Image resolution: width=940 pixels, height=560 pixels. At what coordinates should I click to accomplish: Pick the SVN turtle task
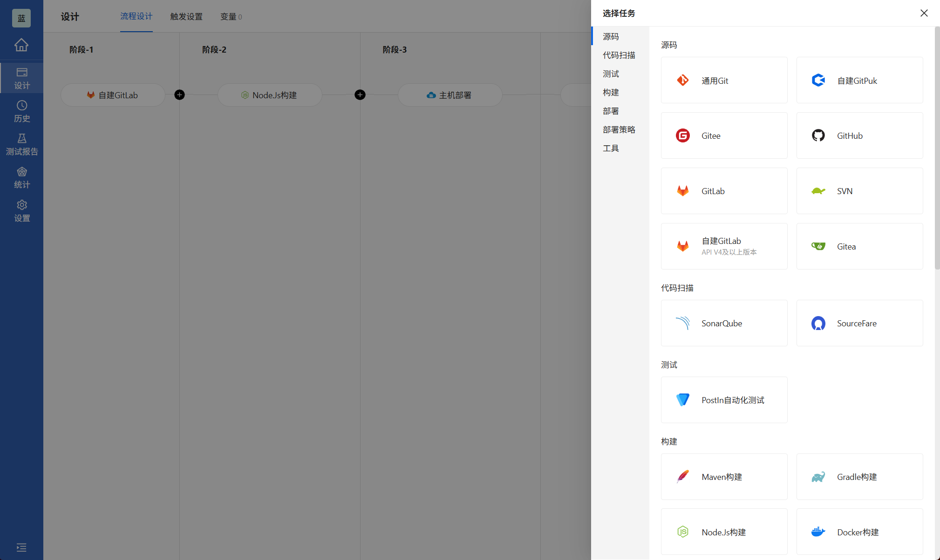[859, 191]
